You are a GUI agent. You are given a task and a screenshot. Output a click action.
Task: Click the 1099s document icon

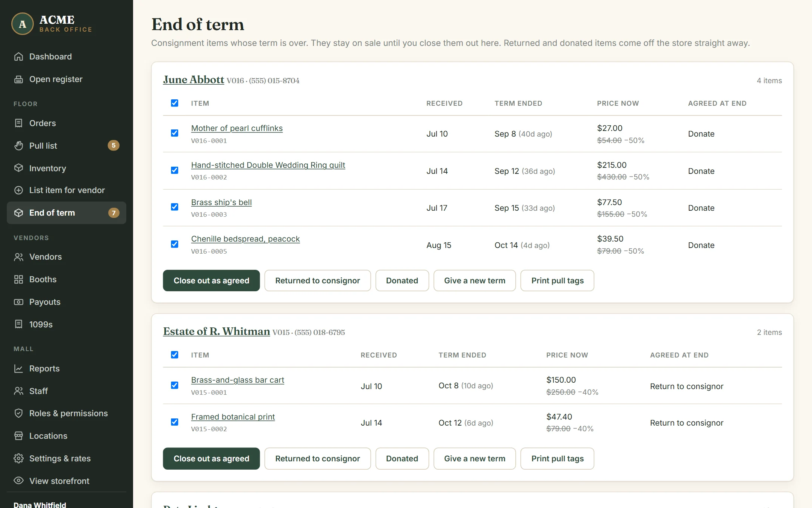click(x=18, y=324)
